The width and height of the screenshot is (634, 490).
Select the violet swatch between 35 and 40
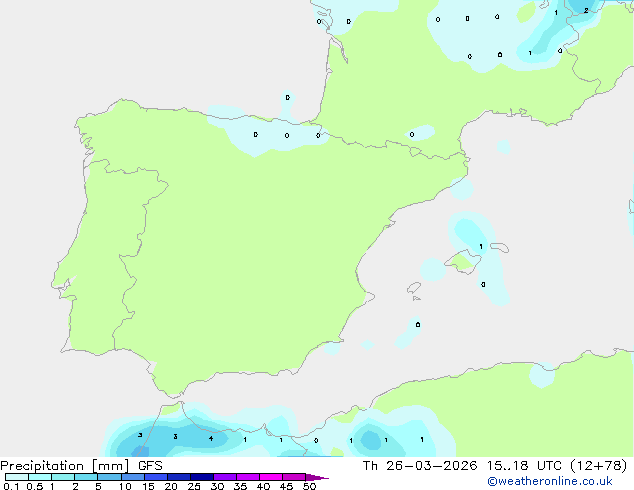248,477
